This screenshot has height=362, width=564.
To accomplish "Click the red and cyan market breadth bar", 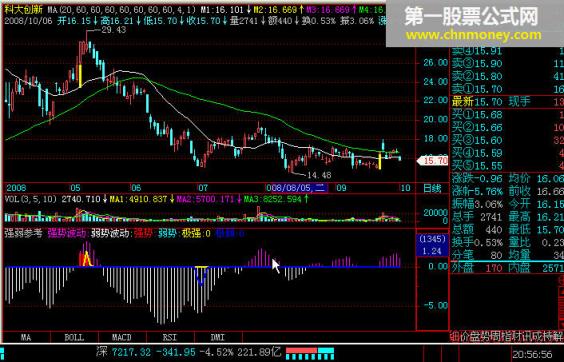I will (310, 353).
